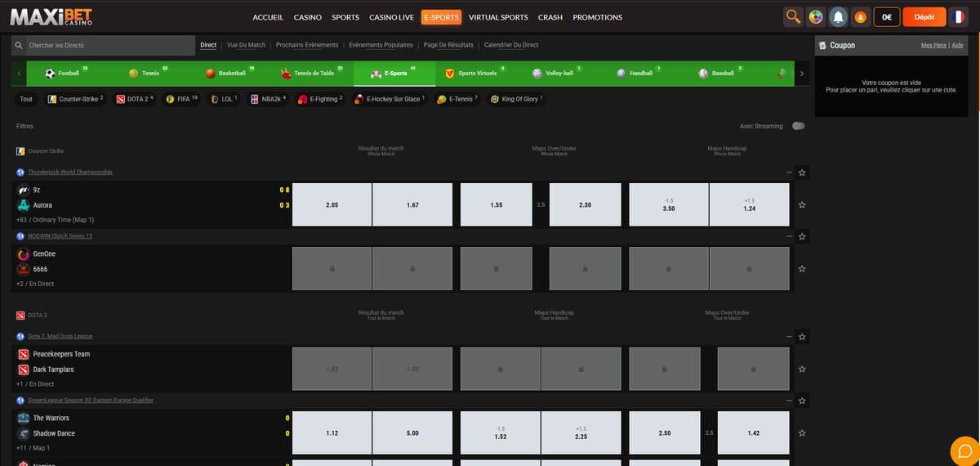Open the CASINO menu item
The width and height of the screenshot is (980, 466).
308,17
